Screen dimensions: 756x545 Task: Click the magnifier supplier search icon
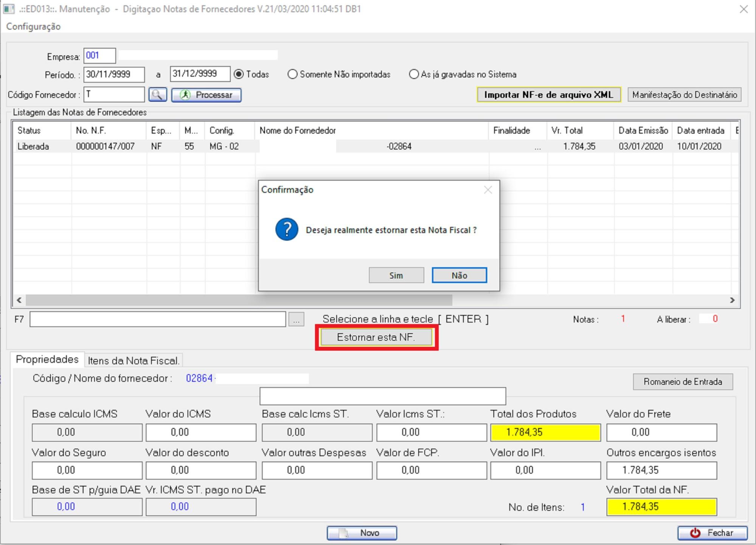click(x=157, y=95)
